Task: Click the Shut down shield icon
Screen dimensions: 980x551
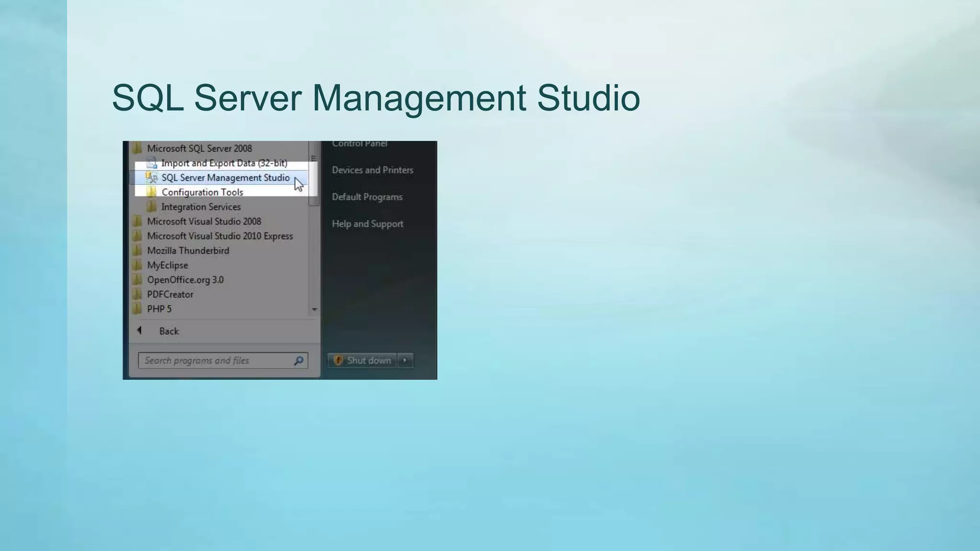Action: click(x=338, y=360)
